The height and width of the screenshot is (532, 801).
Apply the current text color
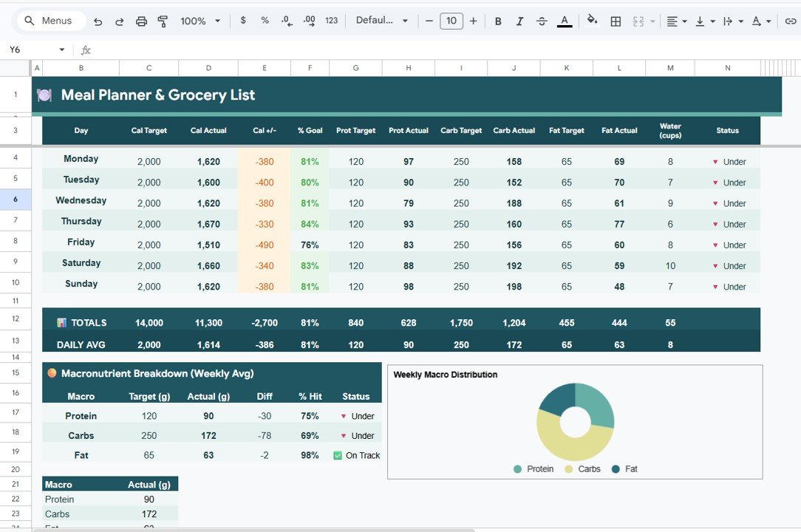564,21
